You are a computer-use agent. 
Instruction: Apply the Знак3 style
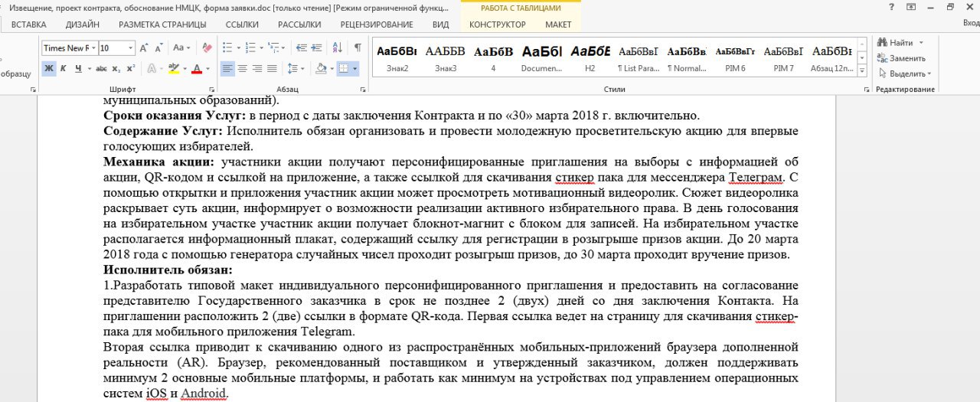click(445, 57)
